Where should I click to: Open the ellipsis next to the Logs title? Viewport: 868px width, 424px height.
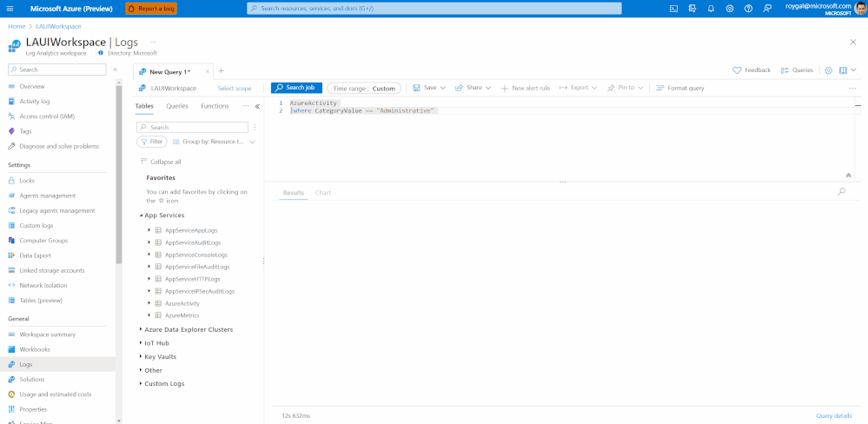[153, 42]
